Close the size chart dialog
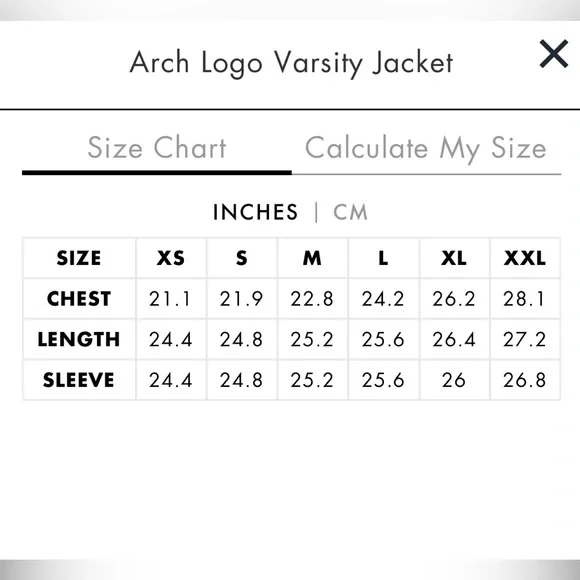The width and height of the screenshot is (580, 580). 553,54
